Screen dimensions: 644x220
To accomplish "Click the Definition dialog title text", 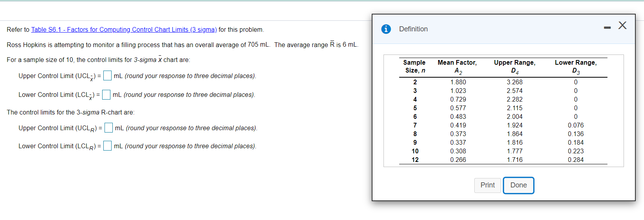I will point(413,29).
